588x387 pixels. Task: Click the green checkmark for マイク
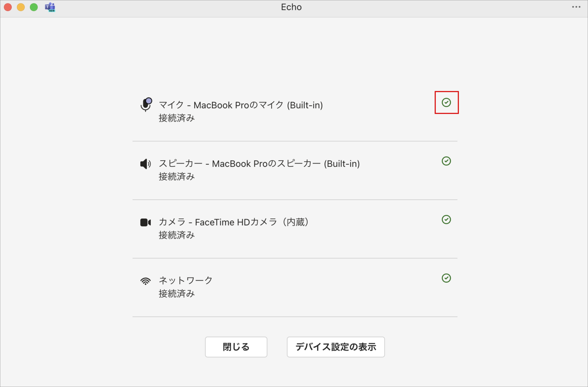tap(446, 103)
